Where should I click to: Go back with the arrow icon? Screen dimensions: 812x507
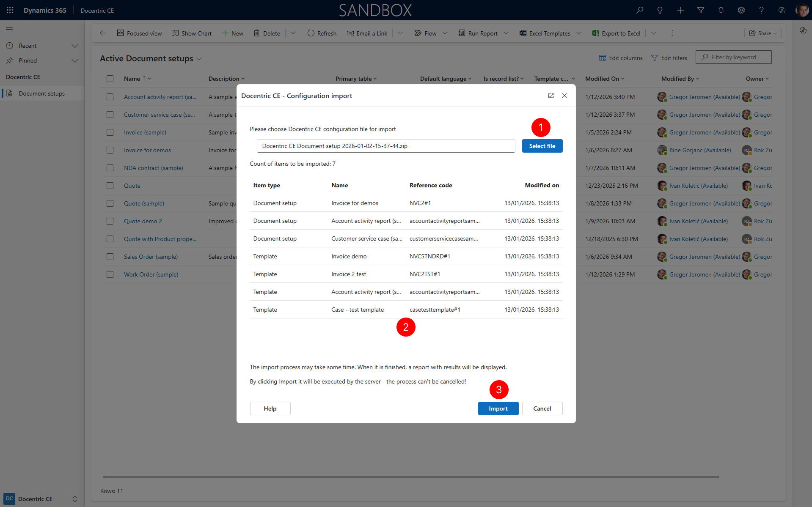point(103,33)
